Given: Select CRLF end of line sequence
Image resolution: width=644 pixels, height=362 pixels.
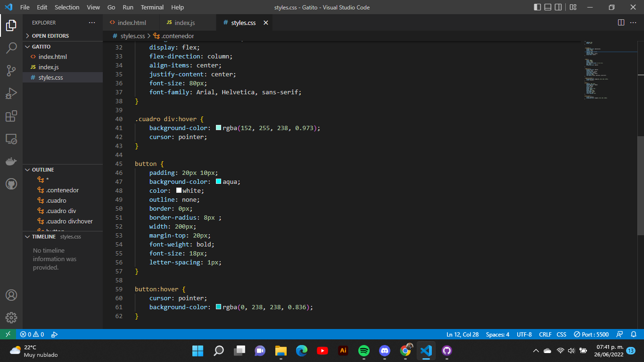Looking at the screenshot, I should coord(545,334).
